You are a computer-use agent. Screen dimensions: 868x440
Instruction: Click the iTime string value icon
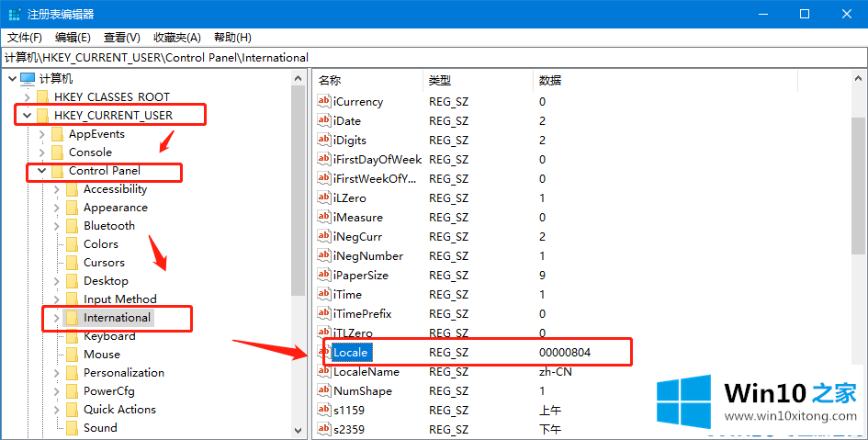(324, 294)
